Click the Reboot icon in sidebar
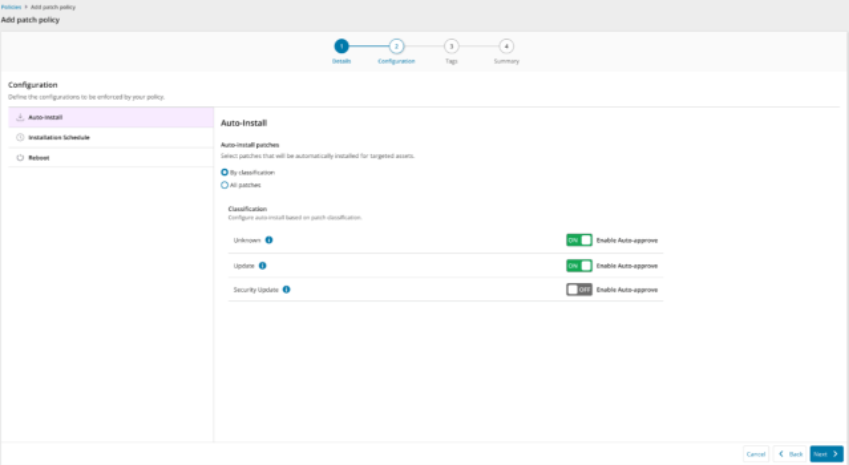 21,157
